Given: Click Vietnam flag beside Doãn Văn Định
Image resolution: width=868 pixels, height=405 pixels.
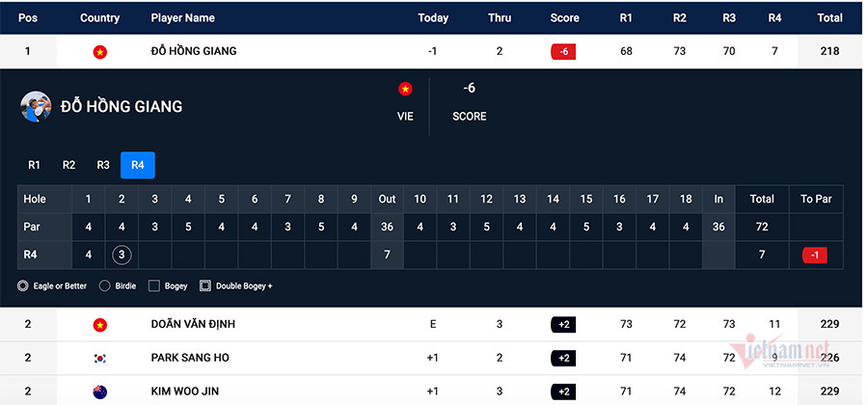Looking at the screenshot, I should click(x=99, y=325).
